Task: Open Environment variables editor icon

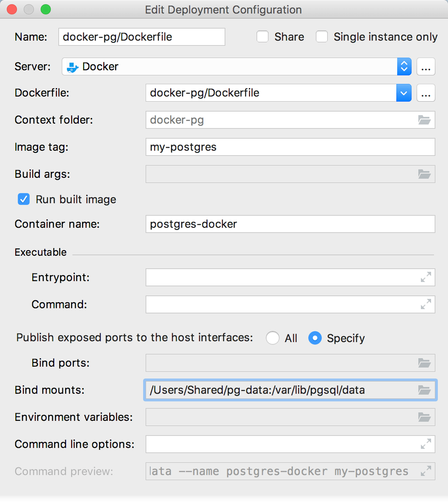Action: click(x=424, y=417)
